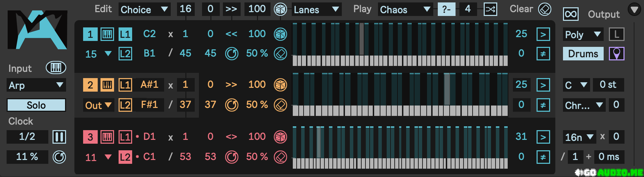Viewport: 644px width, 177px height.
Task: Click the shuffle icon next to Play
Action: coord(490,9)
